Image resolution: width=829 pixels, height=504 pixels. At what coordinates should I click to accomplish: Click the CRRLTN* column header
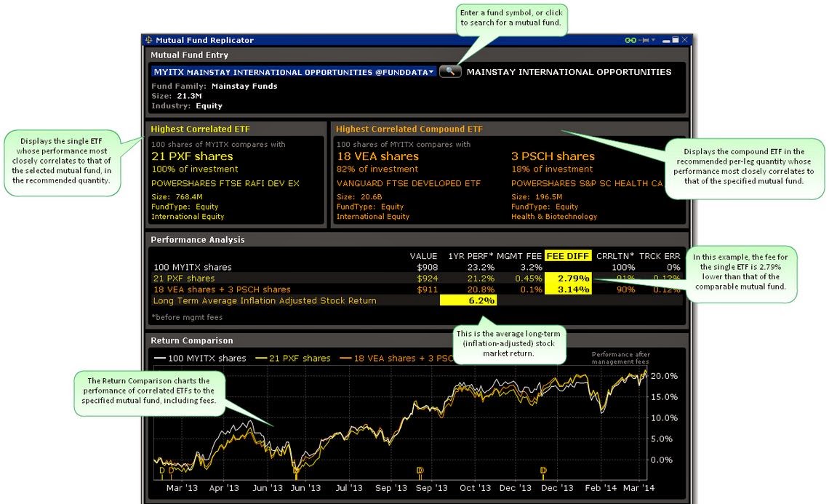[615, 256]
